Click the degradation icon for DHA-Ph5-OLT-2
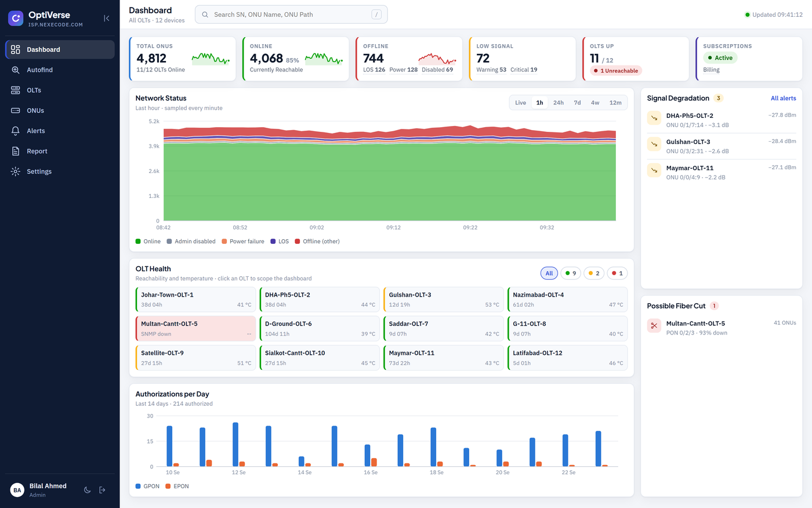 tap(654, 118)
